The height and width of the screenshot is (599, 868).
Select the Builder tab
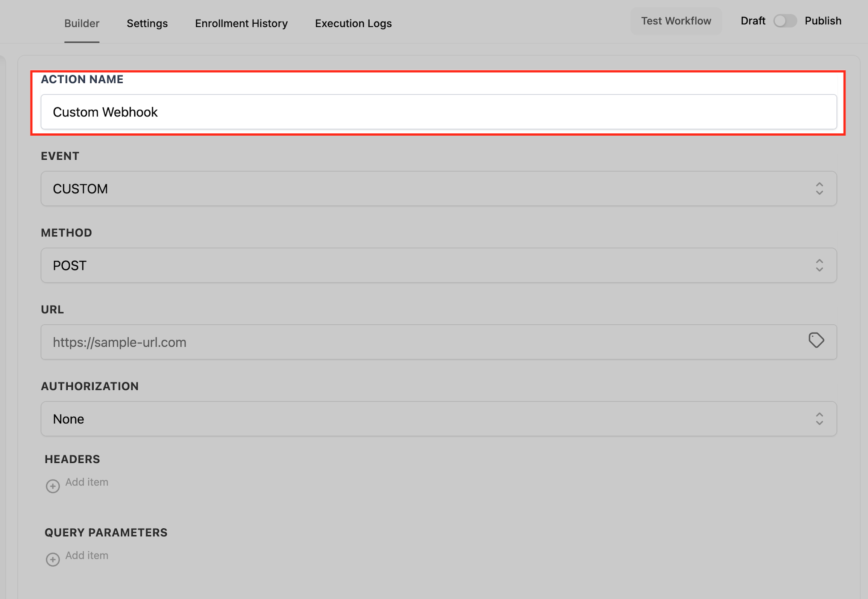tap(82, 23)
